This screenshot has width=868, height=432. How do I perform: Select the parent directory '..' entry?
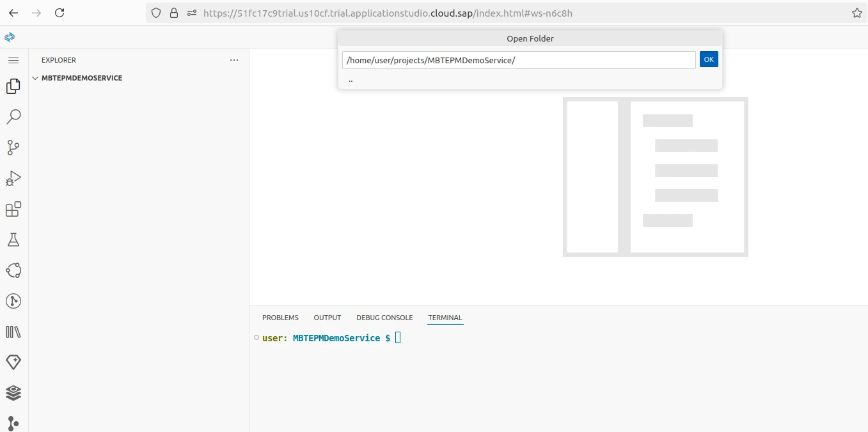(x=530, y=80)
